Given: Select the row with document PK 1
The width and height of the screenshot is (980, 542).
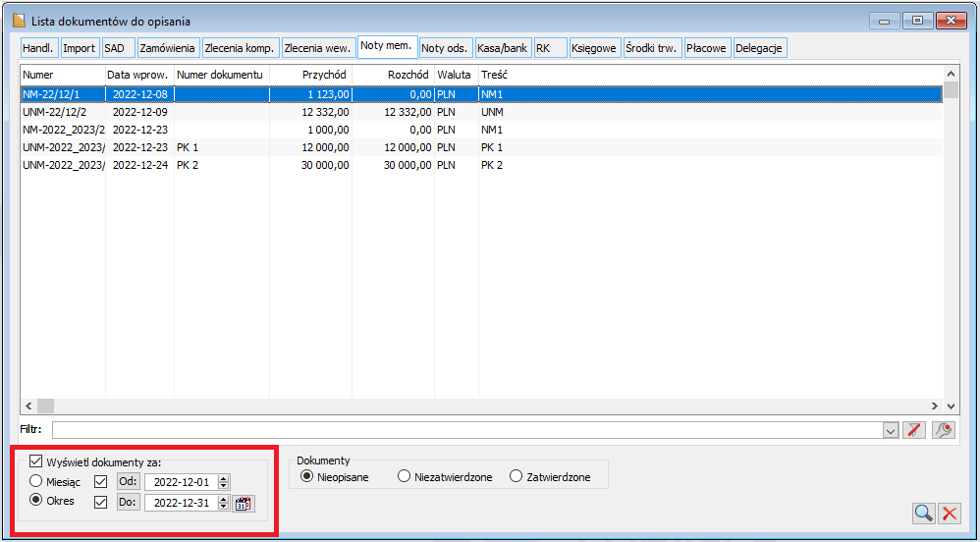Looking at the screenshot, I should [481, 147].
